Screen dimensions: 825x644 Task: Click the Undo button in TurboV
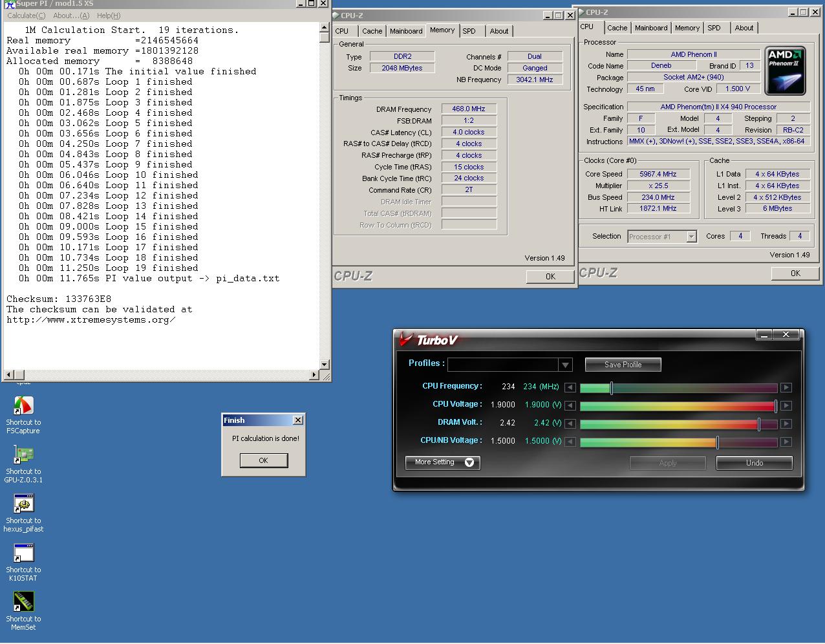pos(754,463)
